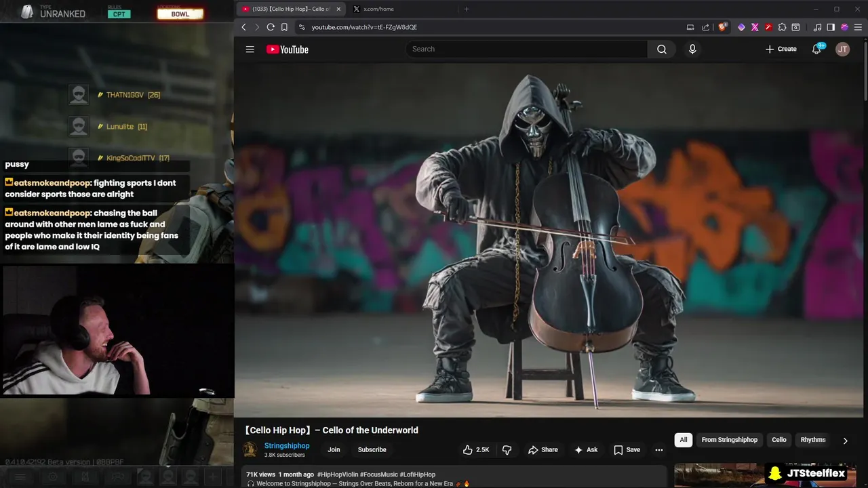Click the Ask button
The height and width of the screenshot is (488, 868).
(x=586, y=449)
